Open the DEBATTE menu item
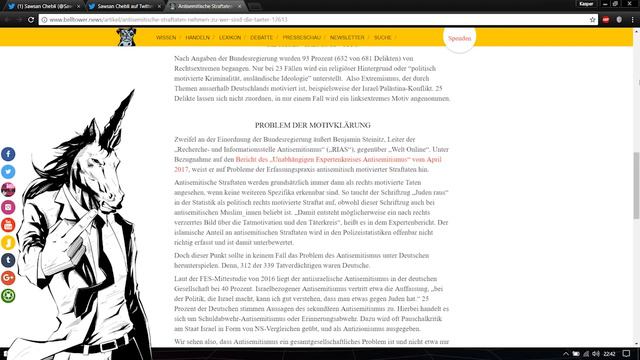The height and width of the screenshot is (360, 640). coord(261,38)
